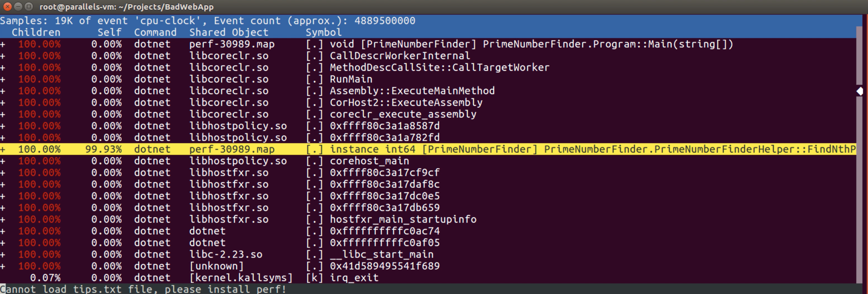The image size is (868, 294).
Task: Expand the plus sign for Program::Main row
Action: (x=3, y=44)
